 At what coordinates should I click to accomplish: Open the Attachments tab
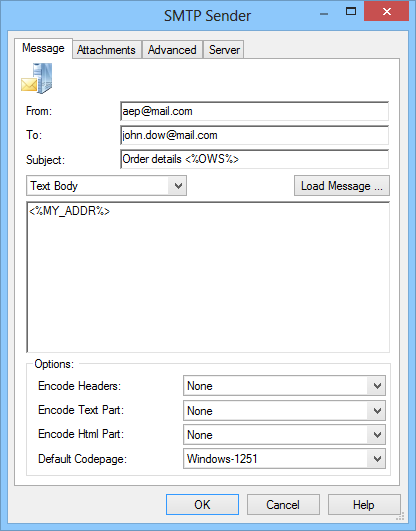(106, 50)
